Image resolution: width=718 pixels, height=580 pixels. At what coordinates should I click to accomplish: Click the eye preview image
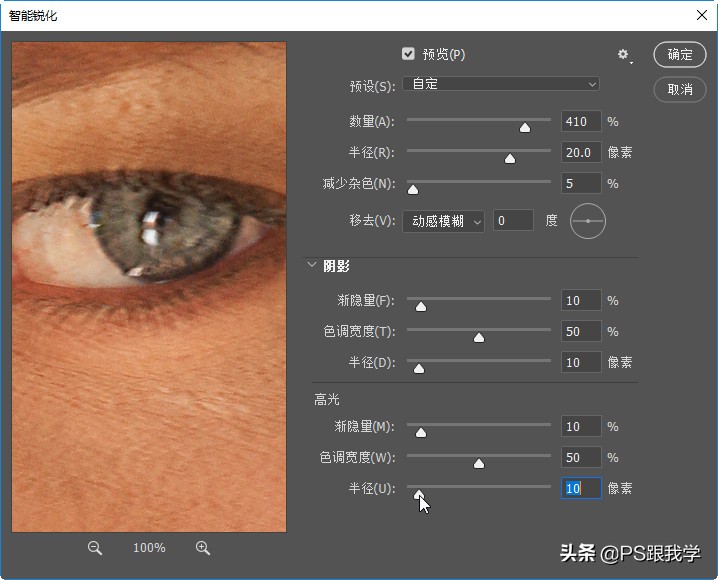tap(149, 287)
